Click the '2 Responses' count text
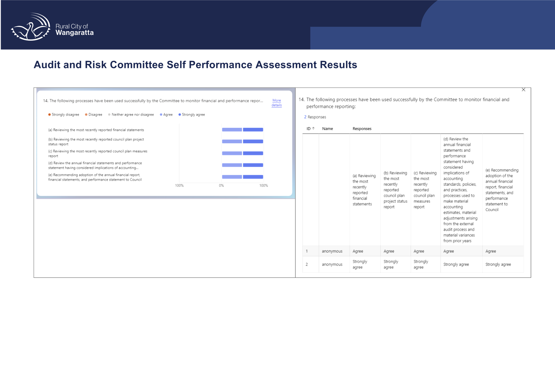555x392 pixels. (315, 117)
